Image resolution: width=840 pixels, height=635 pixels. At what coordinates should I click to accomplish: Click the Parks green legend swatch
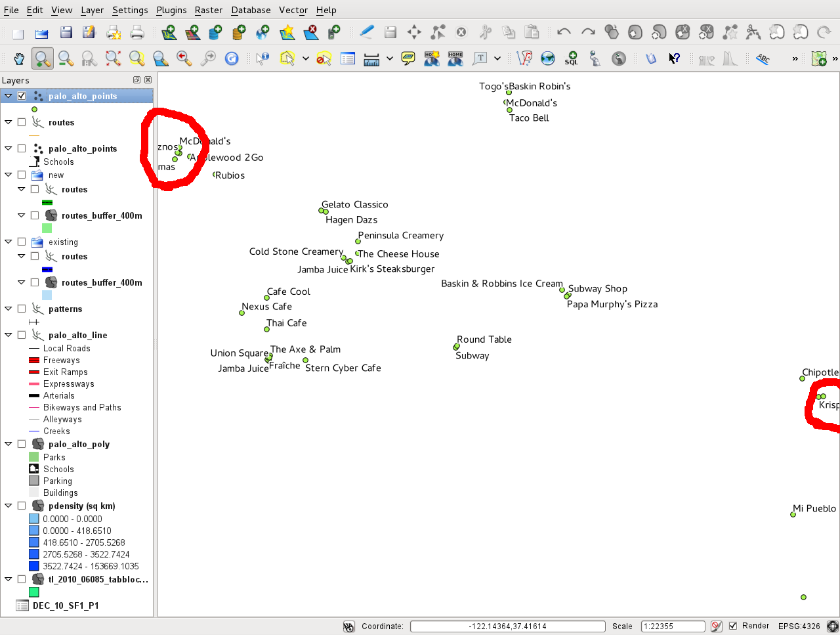[34, 457]
